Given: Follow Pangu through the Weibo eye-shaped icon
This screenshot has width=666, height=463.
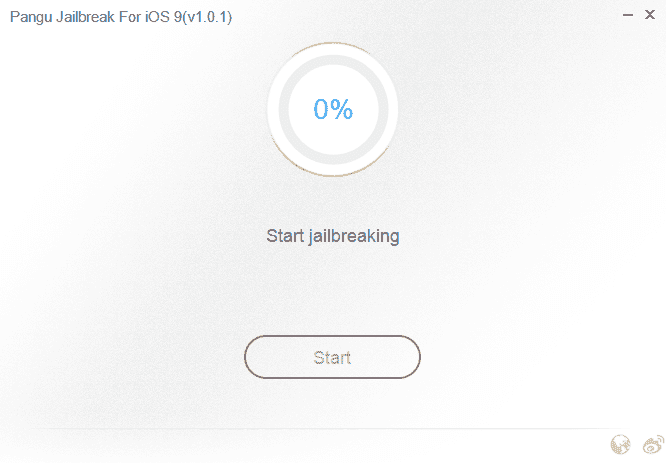Looking at the screenshot, I should 653,445.
